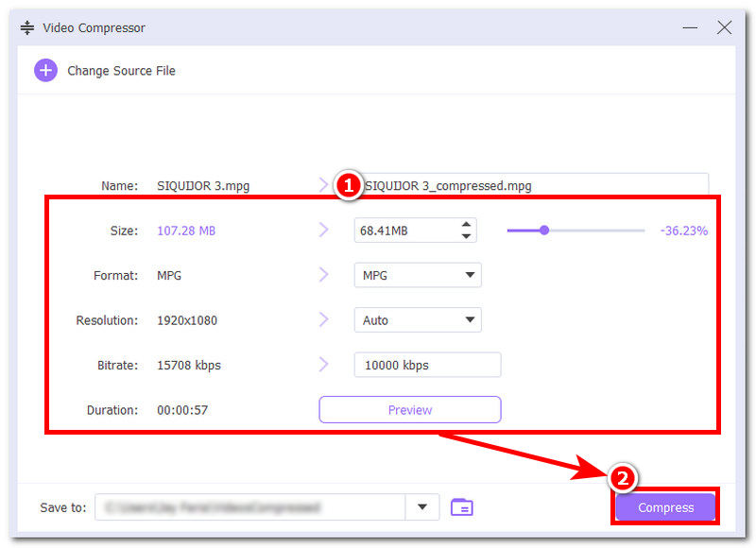Select the Change Source File option
This screenshot has height=548, width=756.
pyautogui.click(x=121, y=71)
